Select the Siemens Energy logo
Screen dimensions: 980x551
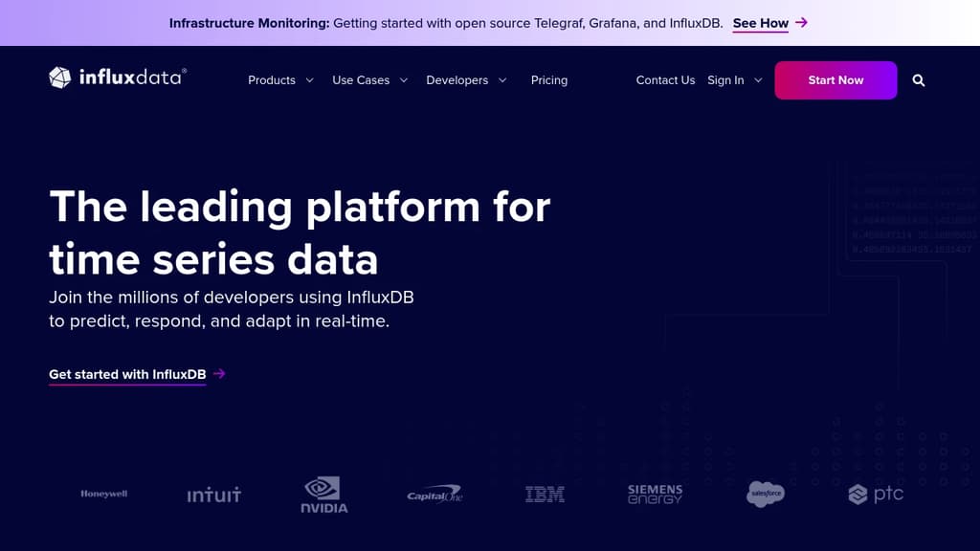click(655, 494)
